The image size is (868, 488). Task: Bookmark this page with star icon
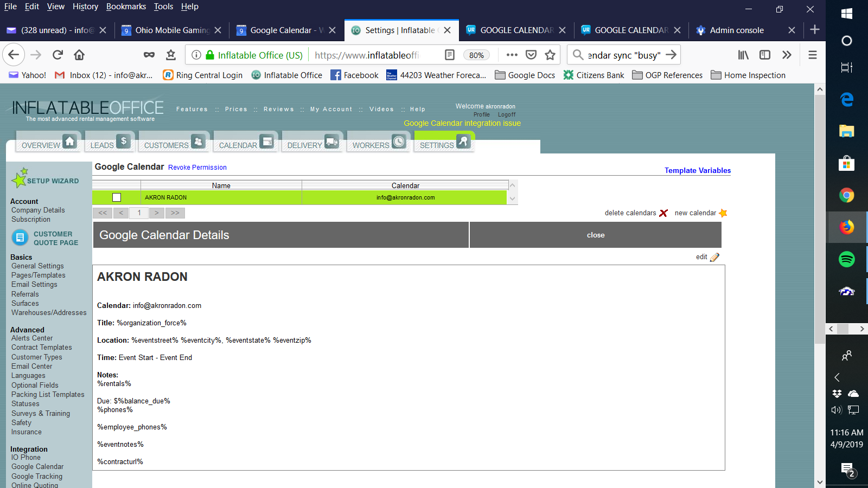550,55
